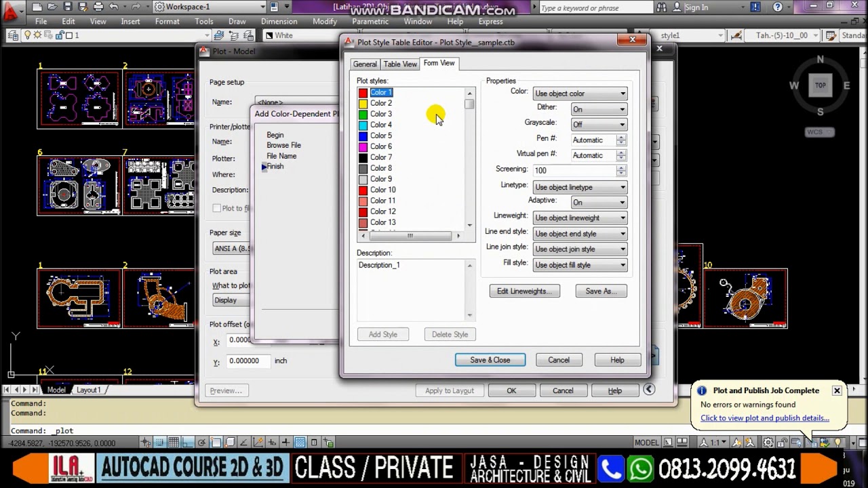Switch to the Layout1 tab
Image resolution: width=868 pixels, height=488 pixels.
(x=88, y=390)
